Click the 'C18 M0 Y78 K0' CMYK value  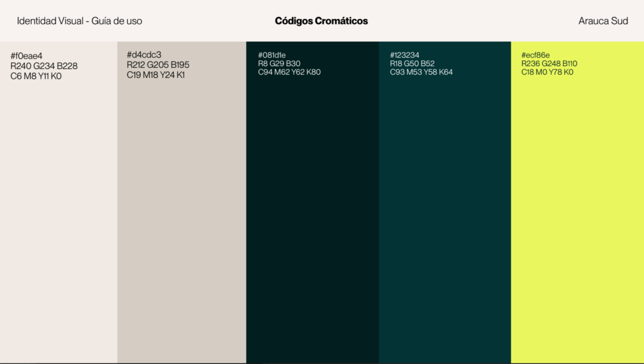pyautogui.click(x=547, y=72)
